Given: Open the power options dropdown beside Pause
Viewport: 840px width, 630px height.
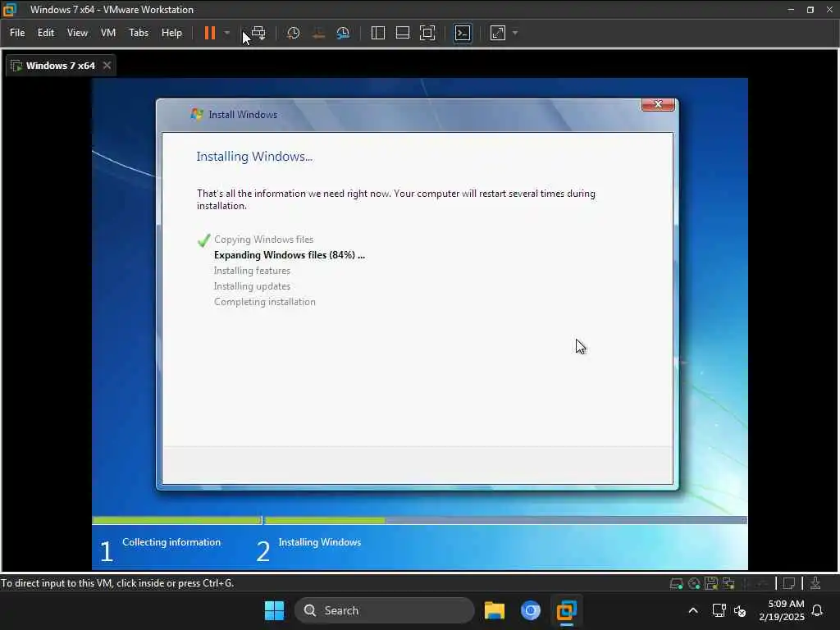Looking at the screenshot, I should [227, 33].
